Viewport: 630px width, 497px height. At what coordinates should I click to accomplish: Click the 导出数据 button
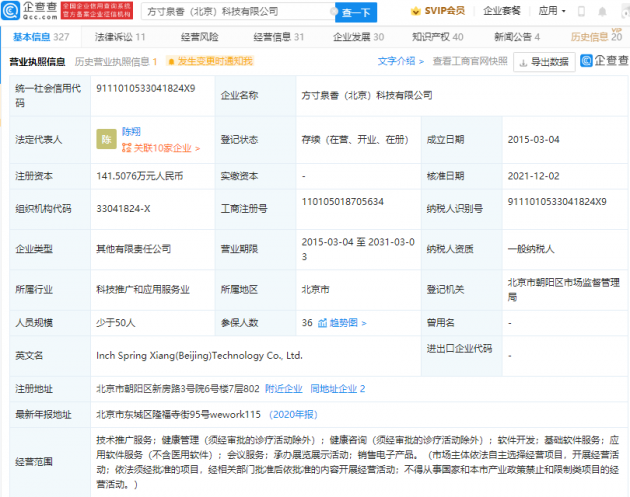[x=544, y=62]
